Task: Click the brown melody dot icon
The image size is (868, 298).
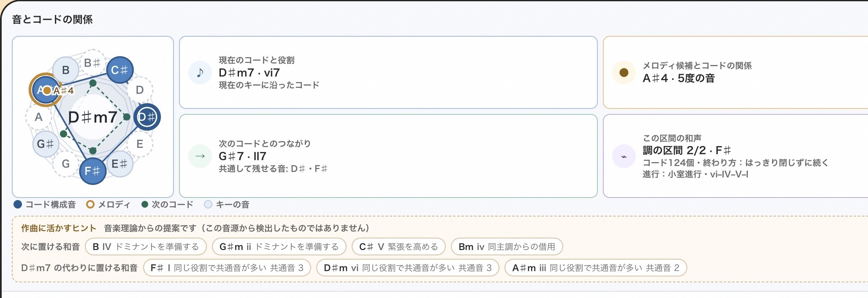Action: coord(624,73)
